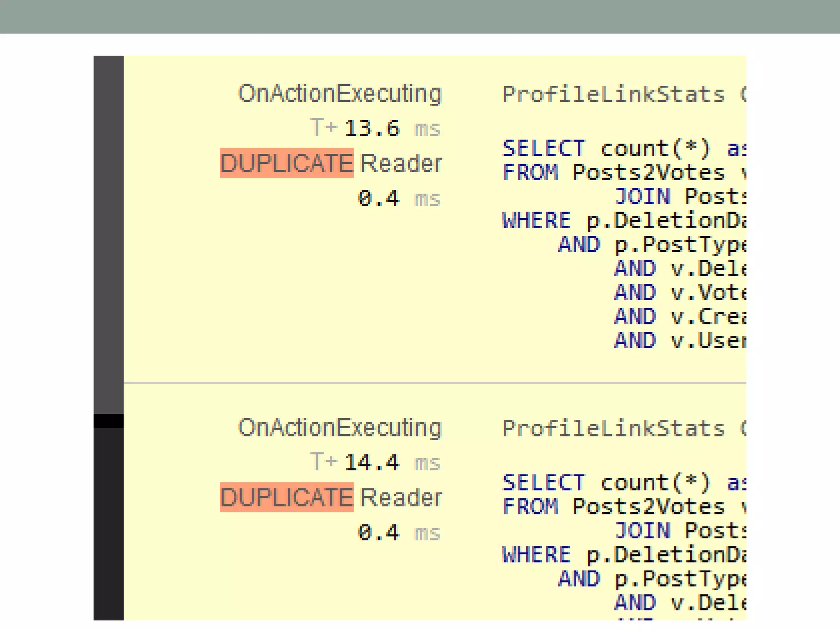
Task: Select the second OnActionExecuting step label
Action: [340, 428]
